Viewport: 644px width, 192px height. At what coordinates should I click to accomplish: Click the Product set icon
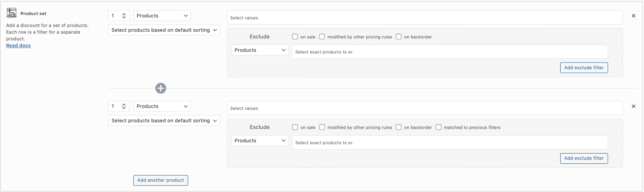pos(11,13)
